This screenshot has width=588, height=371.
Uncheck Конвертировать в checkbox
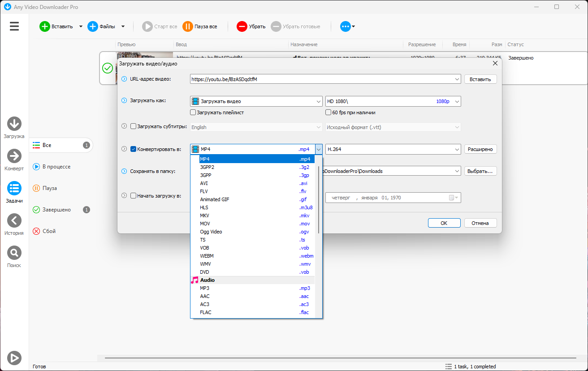(x=133, y=149)
